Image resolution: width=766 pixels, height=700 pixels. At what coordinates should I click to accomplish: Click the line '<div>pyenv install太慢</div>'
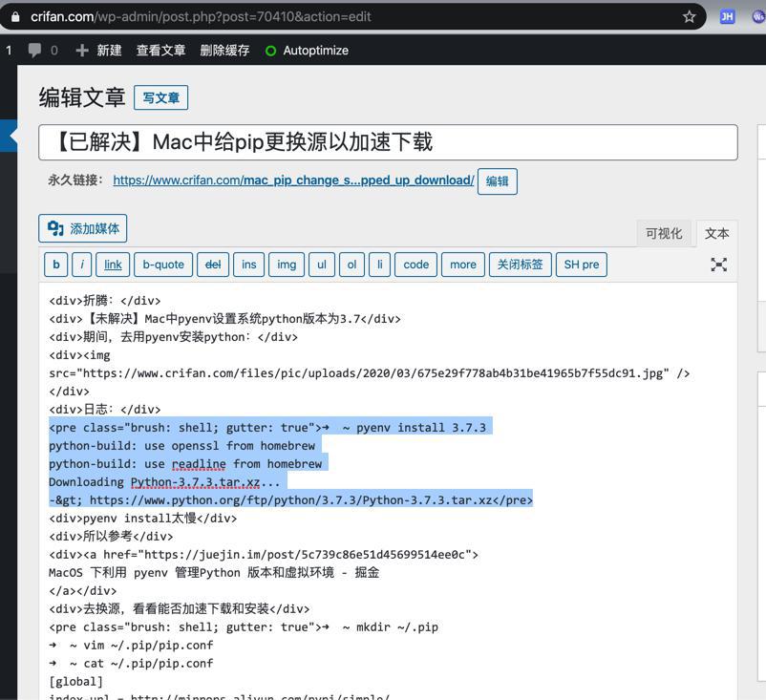click(142, 519)
